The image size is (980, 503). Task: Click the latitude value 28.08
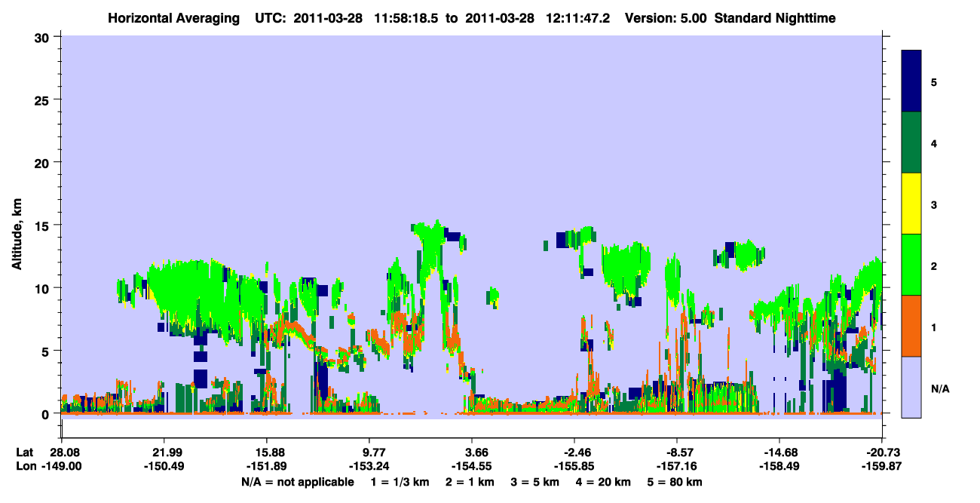(66, 452)
